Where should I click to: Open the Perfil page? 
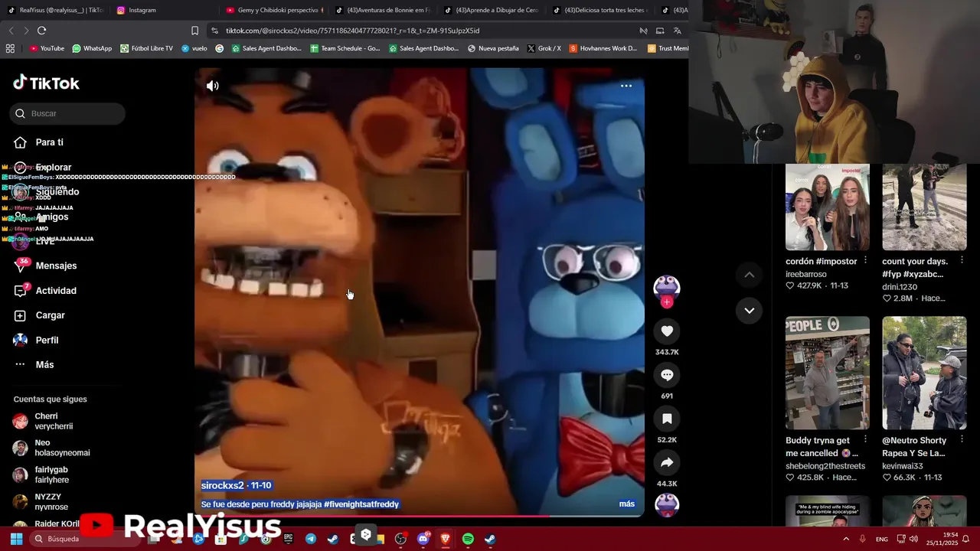(47, 340)
